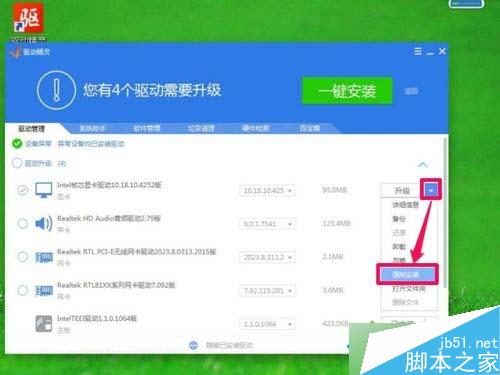Switch to the 硬件检测 tab
Screen dimensions: 500x375
pos(255,128)
